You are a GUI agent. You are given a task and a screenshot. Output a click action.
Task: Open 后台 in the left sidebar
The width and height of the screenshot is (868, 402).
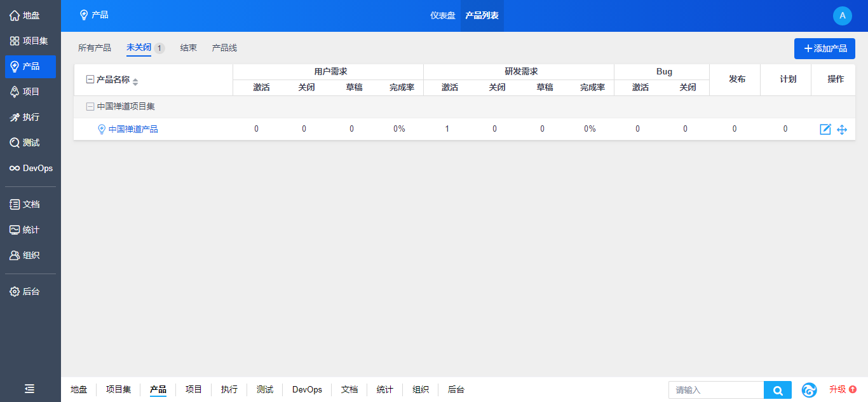(30, 291)
